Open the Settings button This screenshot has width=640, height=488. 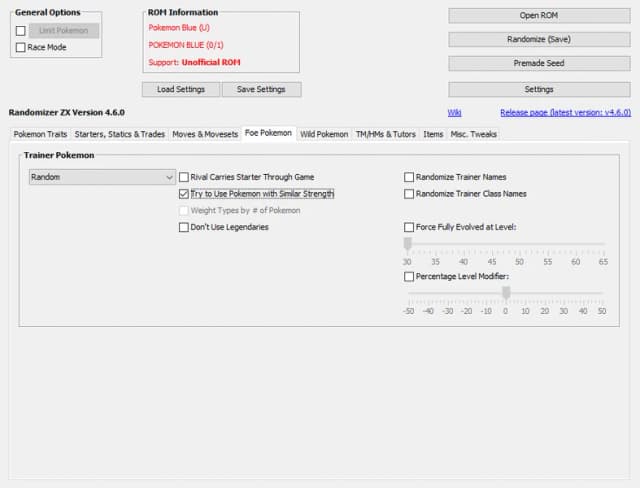click(539, 89)
